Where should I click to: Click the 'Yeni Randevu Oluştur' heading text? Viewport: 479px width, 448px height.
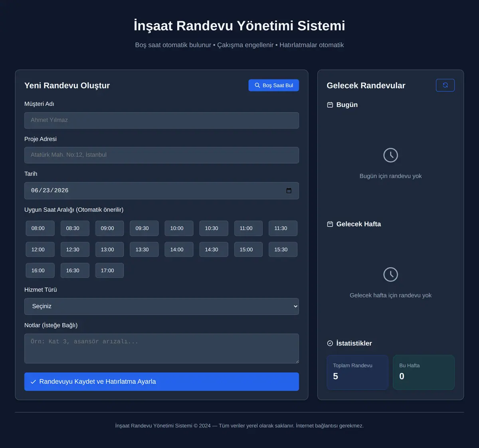pos(67,85)
